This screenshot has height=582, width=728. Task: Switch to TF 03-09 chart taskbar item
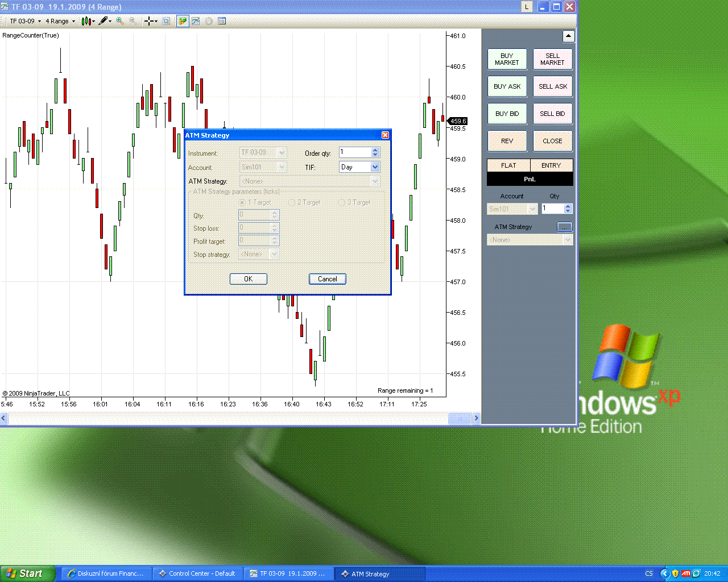click(289, 573)
